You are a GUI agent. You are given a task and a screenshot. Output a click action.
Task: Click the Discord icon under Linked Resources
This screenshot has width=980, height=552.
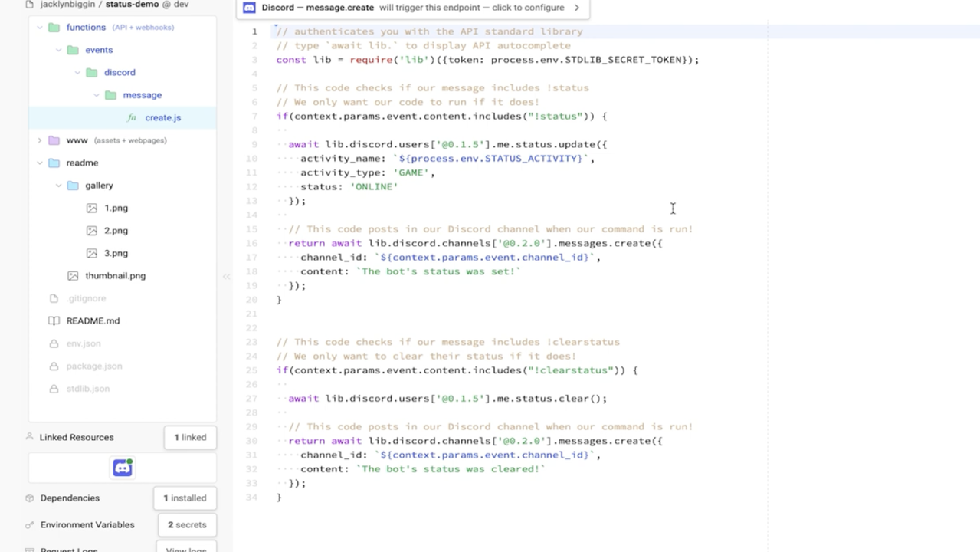pyautogui.click(x=123, y=468)
